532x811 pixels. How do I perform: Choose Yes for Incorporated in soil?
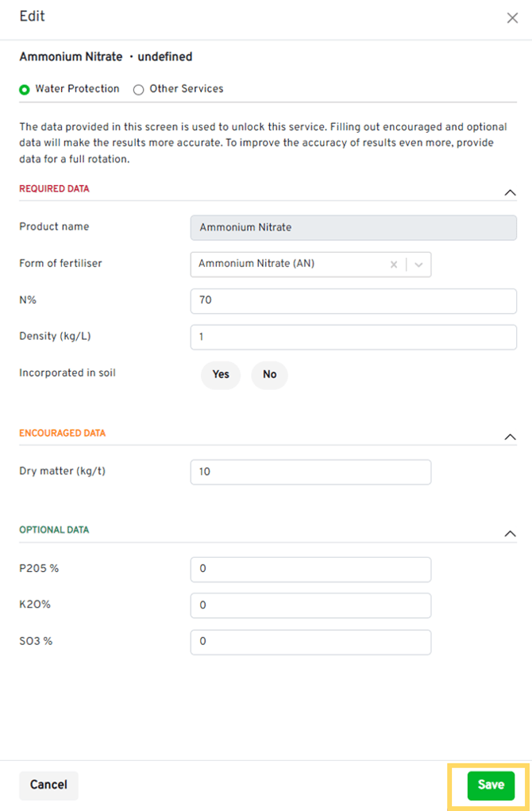[221, 374]
